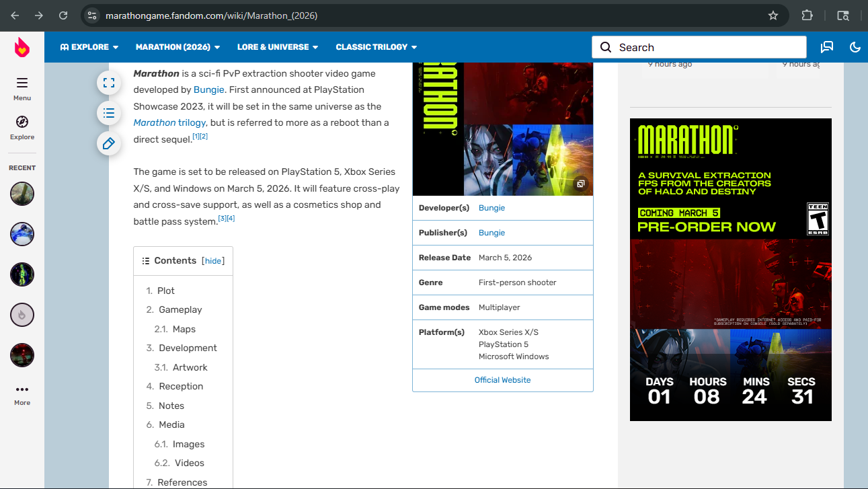This screenshot has height=489, width=868.
Task: Open the Lore & Universe menu
Action: (278, 47)
